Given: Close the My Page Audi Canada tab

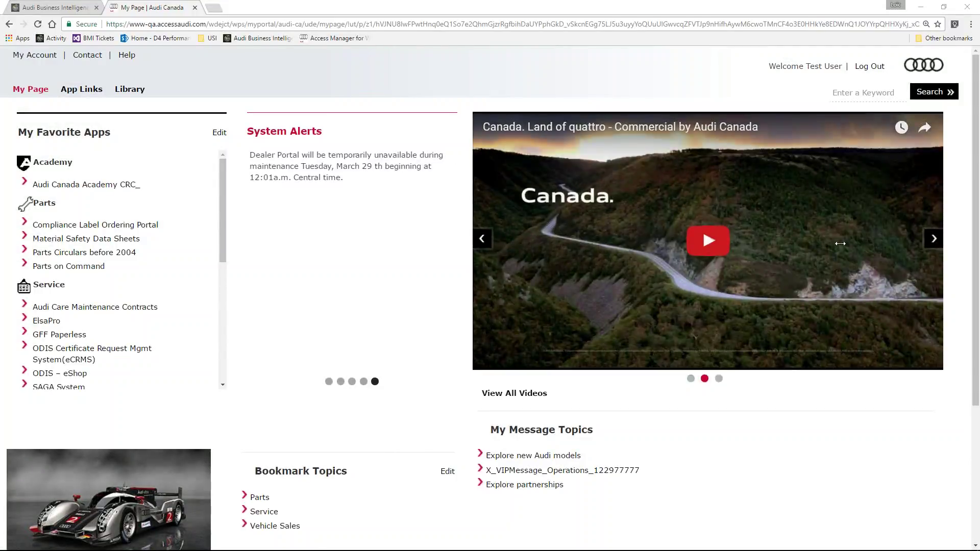Looking at the screenshot, I should click(194, 8).
